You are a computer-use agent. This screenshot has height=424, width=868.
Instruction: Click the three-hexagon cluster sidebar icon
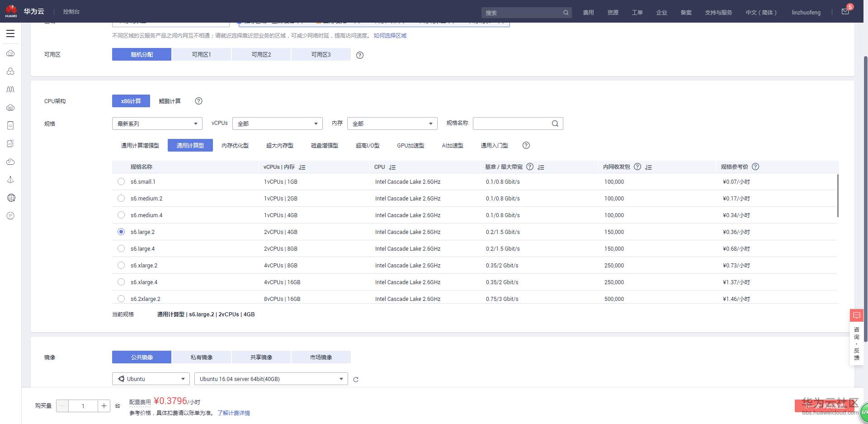point(10,71)
